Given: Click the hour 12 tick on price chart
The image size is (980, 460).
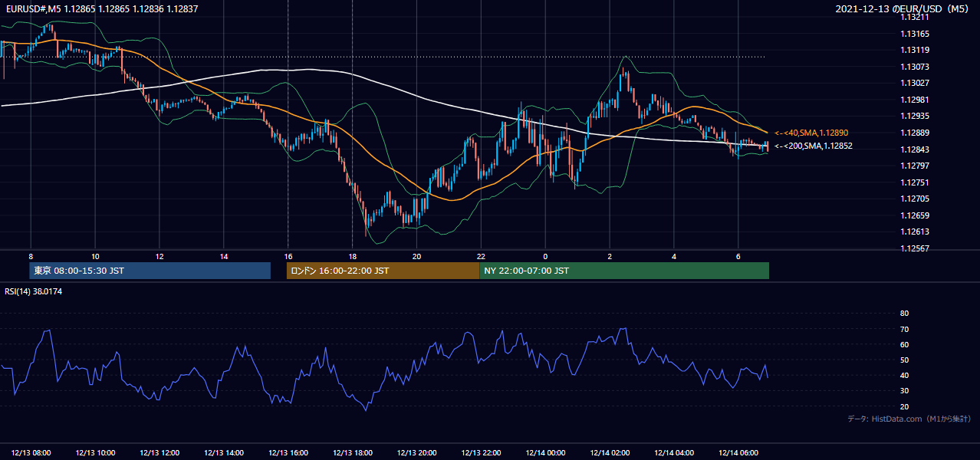Looking at the screenshot, I should pyautogui.click(x=159, y=256).
